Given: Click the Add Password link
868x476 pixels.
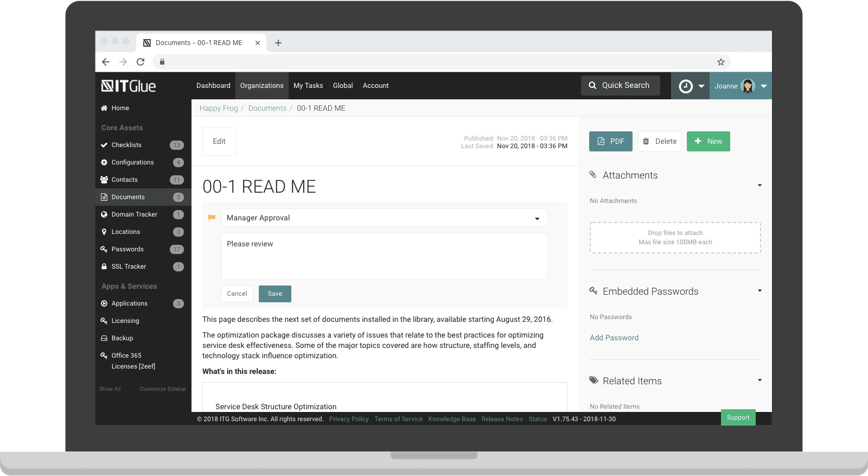Looking at the screenshot, I should (614, 338).
